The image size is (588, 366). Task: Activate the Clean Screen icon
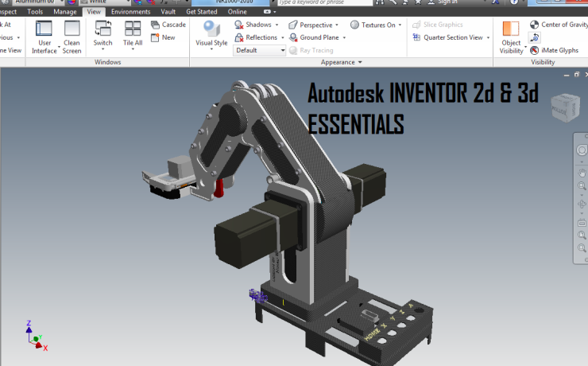point(72,29)
